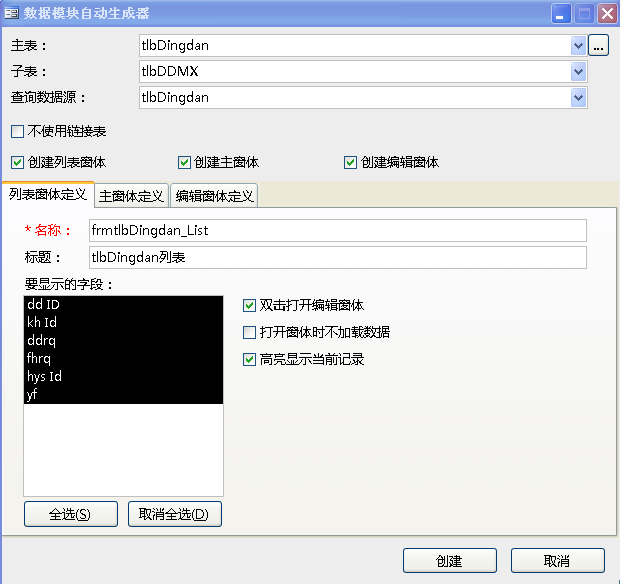Expand the 子表 dropdown arrow
This screenshot has height=584, width=620.
coord(578,72)
